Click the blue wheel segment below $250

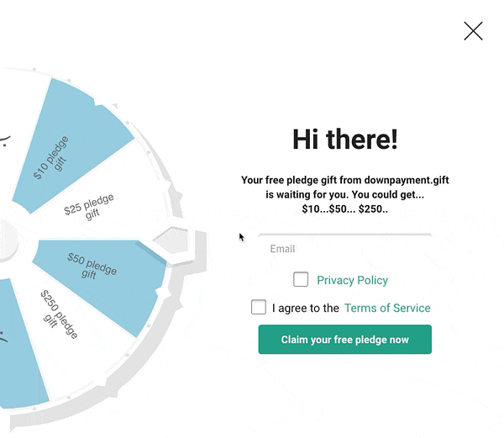click(x=15, y=345)
